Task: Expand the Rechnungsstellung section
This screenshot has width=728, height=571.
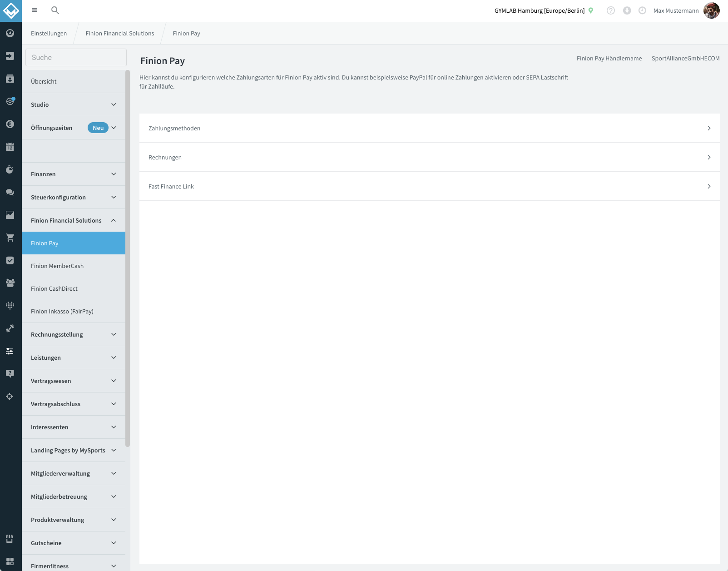Action: 74,334
